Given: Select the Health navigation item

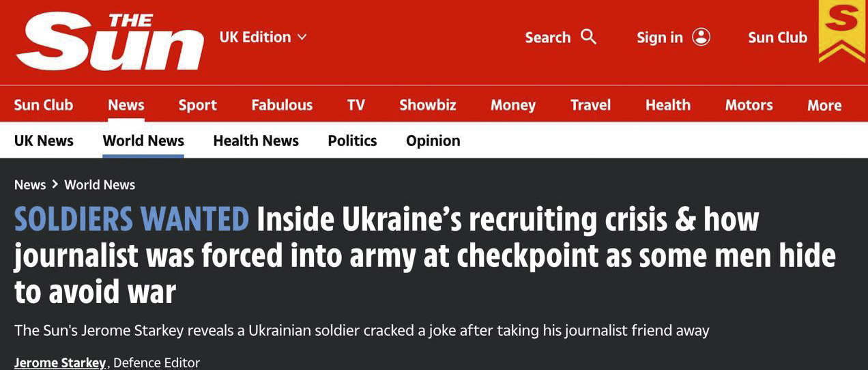Looking at the screenshot, I should click(x=667, y=105).
